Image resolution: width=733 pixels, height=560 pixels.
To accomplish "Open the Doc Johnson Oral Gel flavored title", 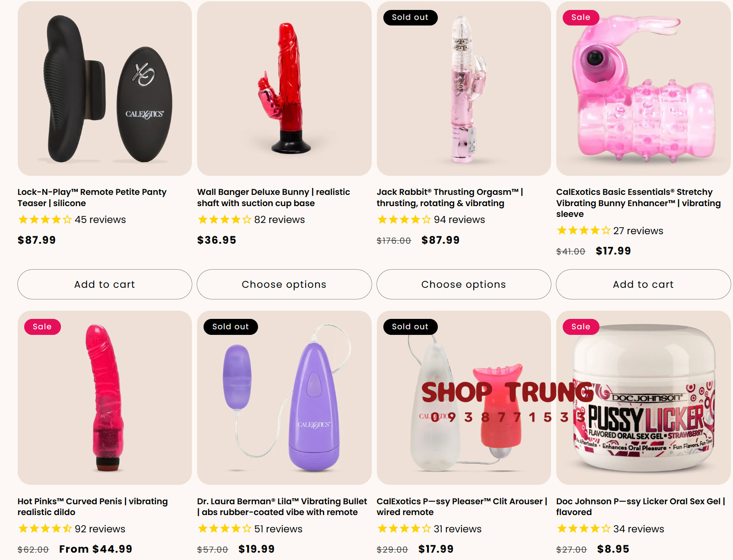I will tap(641, 506).
